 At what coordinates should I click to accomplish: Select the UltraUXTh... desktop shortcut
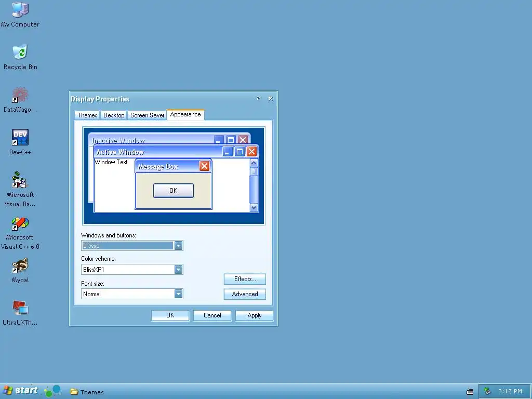(x=20, y=313)
